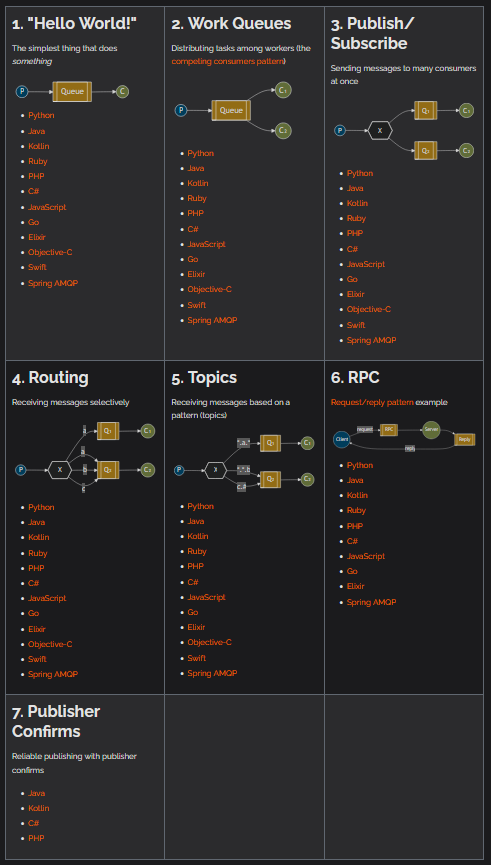Select PHP under Publisher Confirms

[36, 838]
